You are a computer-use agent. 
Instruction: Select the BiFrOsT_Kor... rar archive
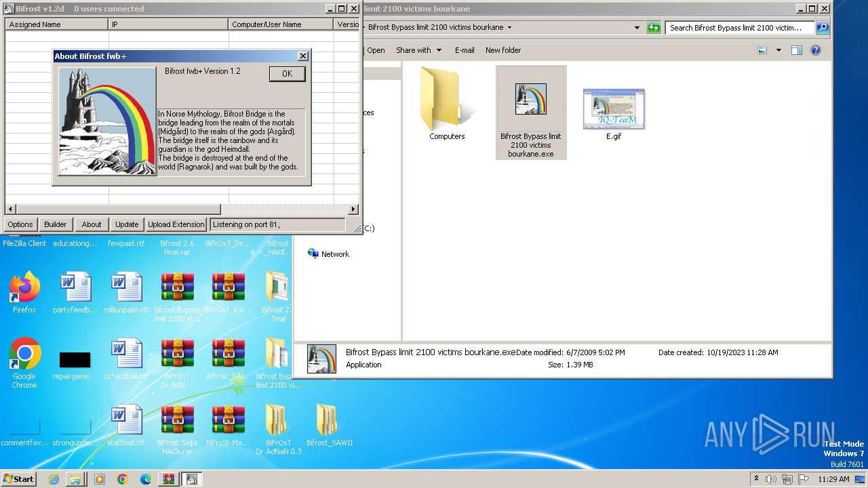[228, 293]
